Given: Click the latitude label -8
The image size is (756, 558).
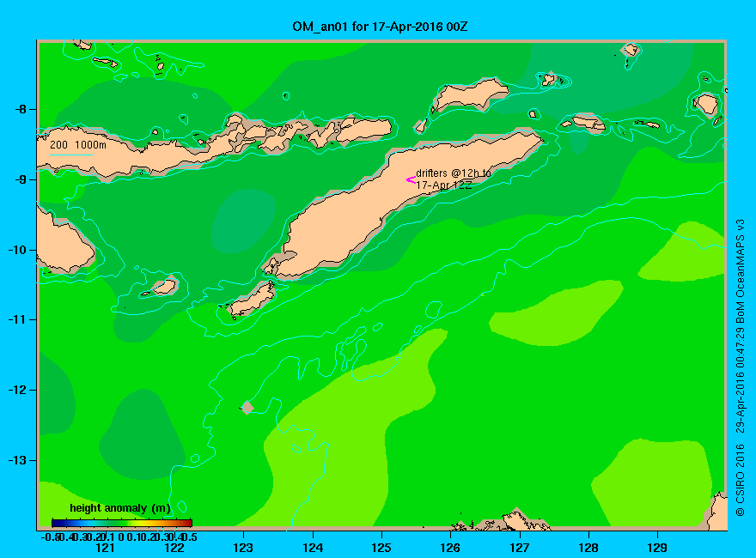Looking at the screenshot, I should point(21,109).
